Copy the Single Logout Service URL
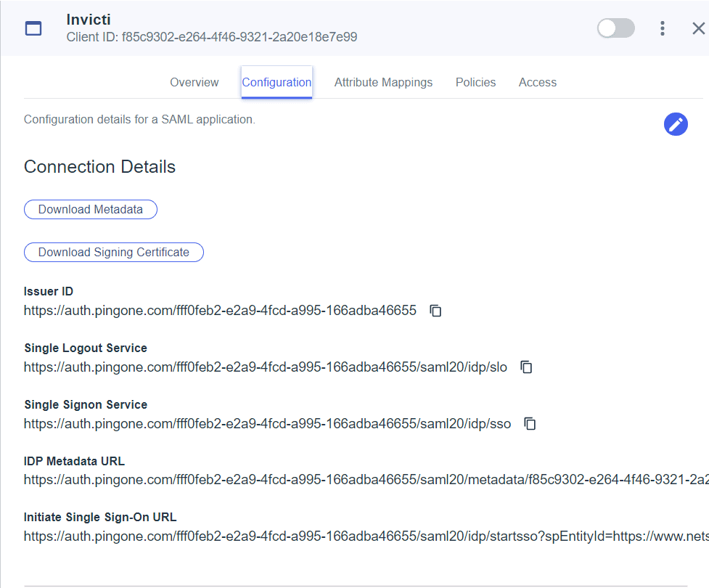The width and height of the screenshot is (709, 588). 526,367
